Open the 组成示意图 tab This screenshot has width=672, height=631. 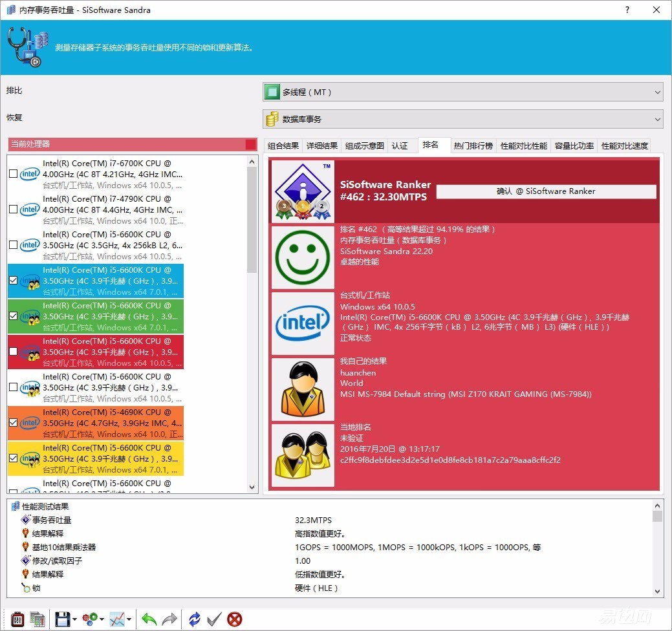(x=365, y=146)
